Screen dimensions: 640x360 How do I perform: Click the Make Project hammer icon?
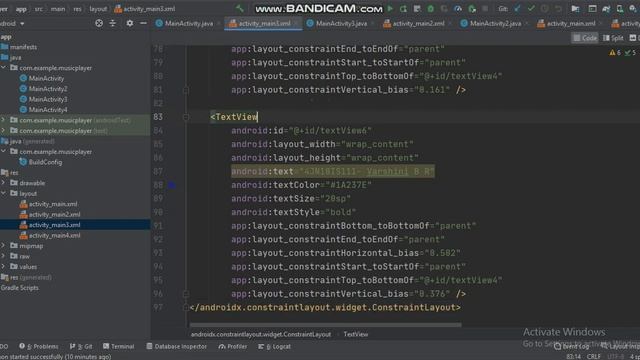point(240,9)
